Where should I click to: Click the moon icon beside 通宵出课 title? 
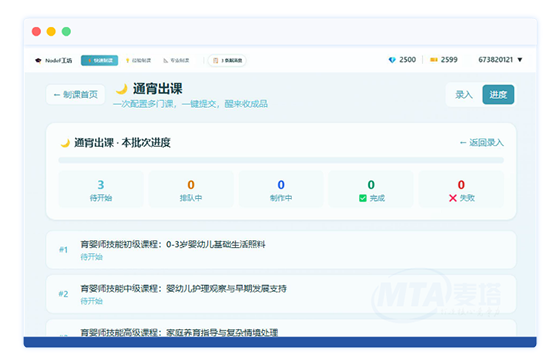pos(122,89)
